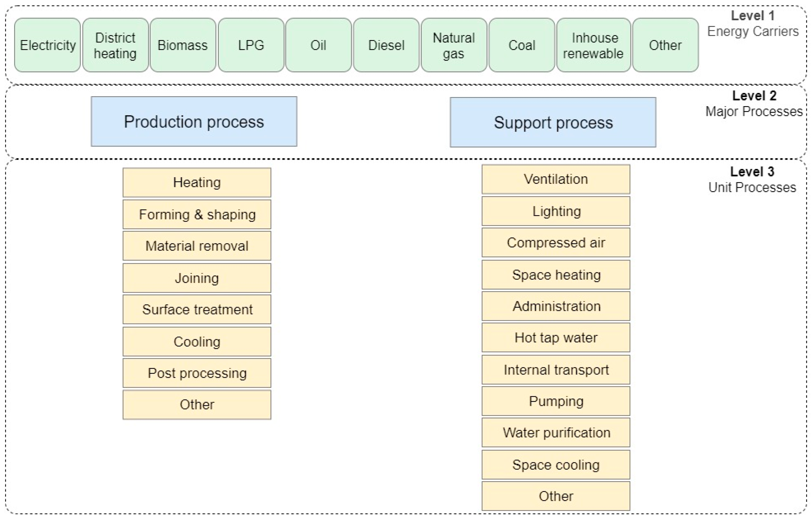812x519 pixels.
Task: Click the Natural gas box
Action: click(x=454, y=45)
